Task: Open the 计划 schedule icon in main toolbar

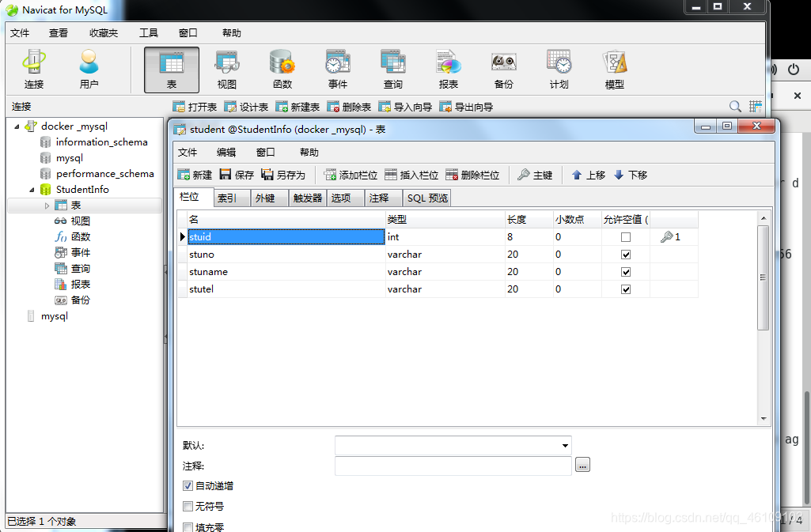Action: 559,70
